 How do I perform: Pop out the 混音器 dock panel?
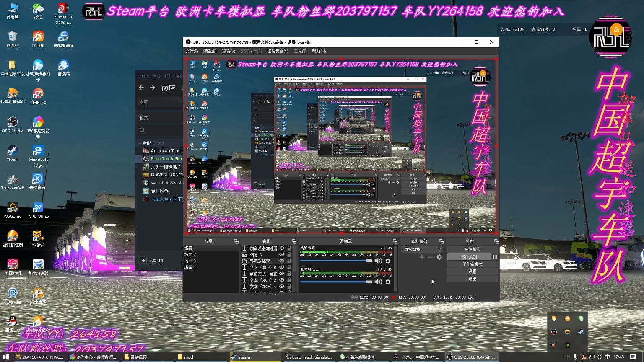395,241
